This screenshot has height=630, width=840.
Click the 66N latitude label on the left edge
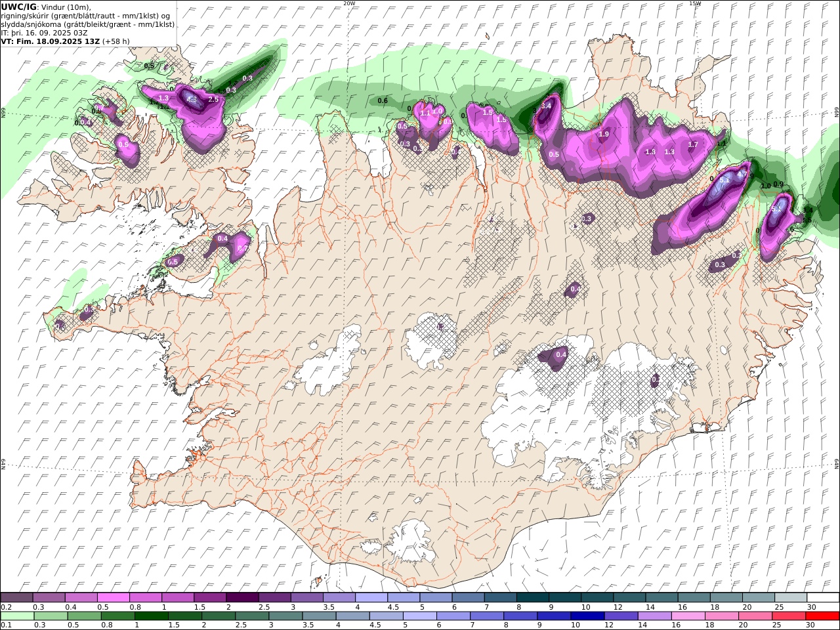[3, 113]
